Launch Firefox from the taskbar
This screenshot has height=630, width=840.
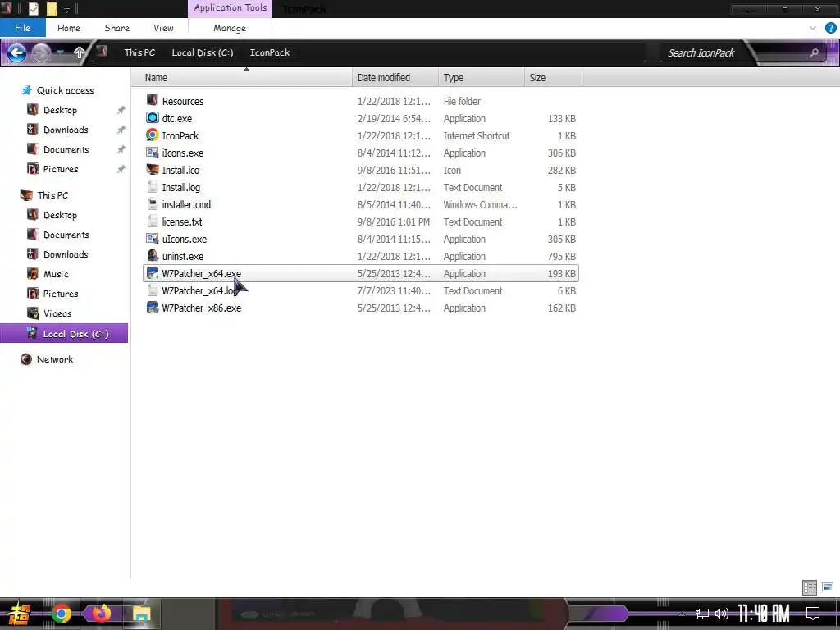point(101,614)
